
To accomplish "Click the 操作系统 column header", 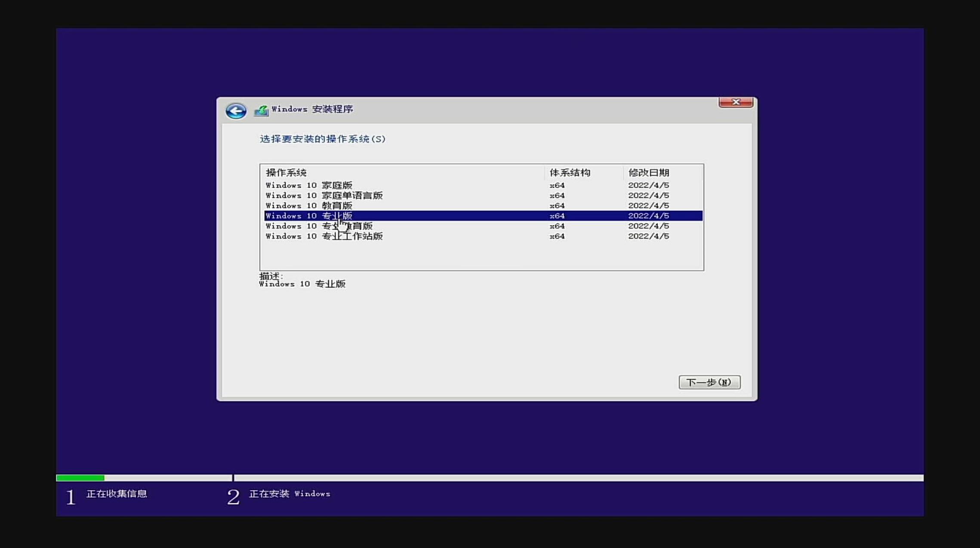I will (x=287, y=172).
